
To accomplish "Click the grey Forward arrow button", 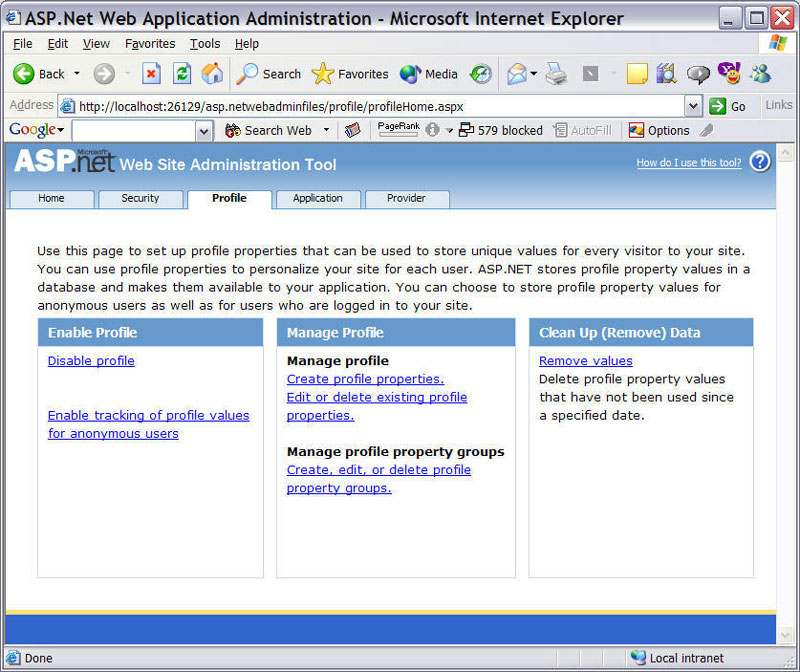I will click(104, 74).
